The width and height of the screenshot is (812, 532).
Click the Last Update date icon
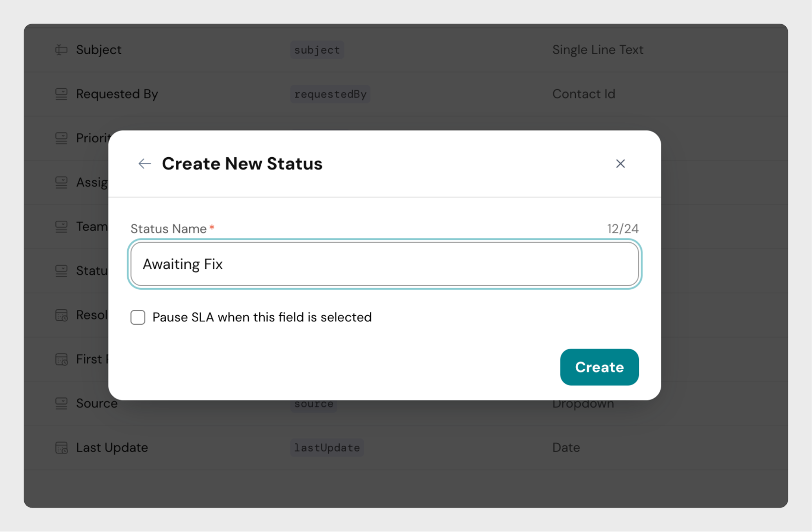(x=61, y=448)
